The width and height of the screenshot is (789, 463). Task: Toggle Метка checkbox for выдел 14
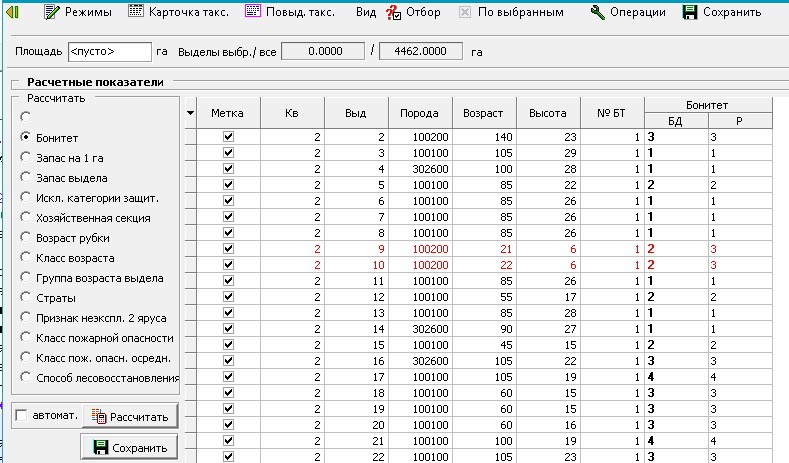tap(228, 329)
